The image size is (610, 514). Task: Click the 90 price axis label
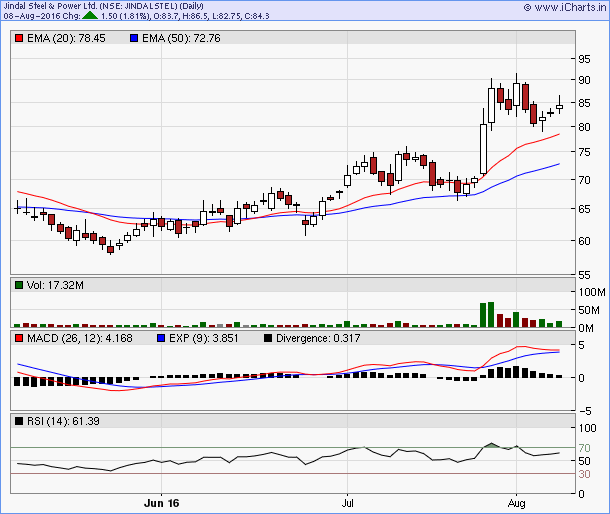pos(584,80)
